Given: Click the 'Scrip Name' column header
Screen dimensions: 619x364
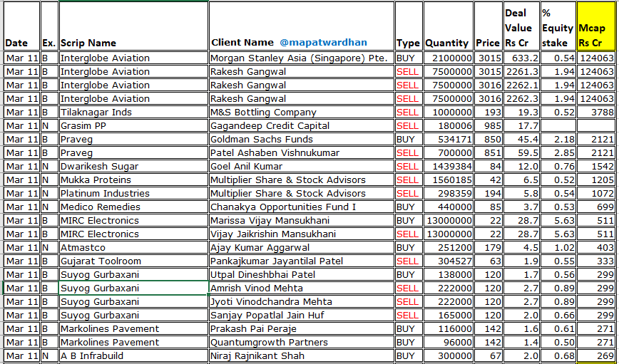Looking at the screenshot, I should [x=133, y=26].
